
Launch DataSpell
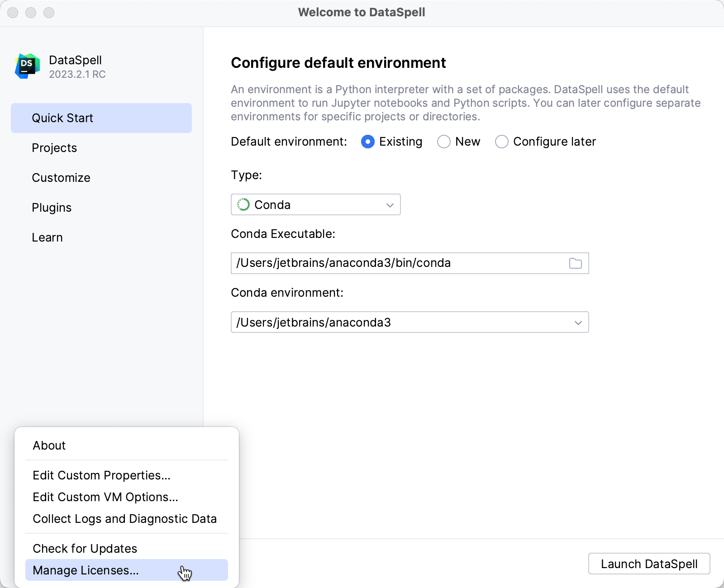[649, 564]
